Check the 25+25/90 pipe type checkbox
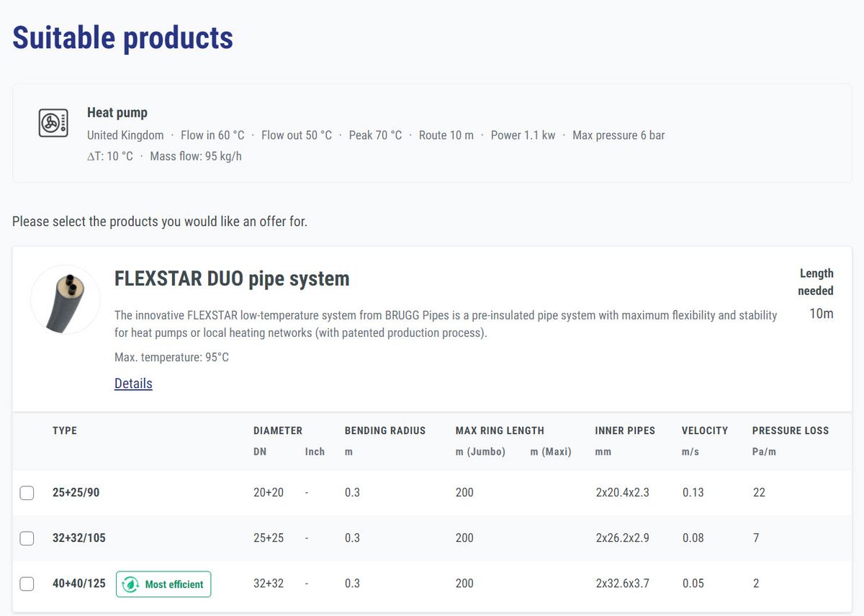864x616 pixels. pos(27,492)
